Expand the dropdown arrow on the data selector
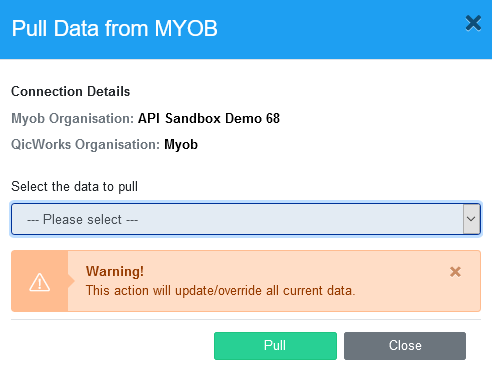The height and width of the screenshot is (378, 492). click(471, 219)
